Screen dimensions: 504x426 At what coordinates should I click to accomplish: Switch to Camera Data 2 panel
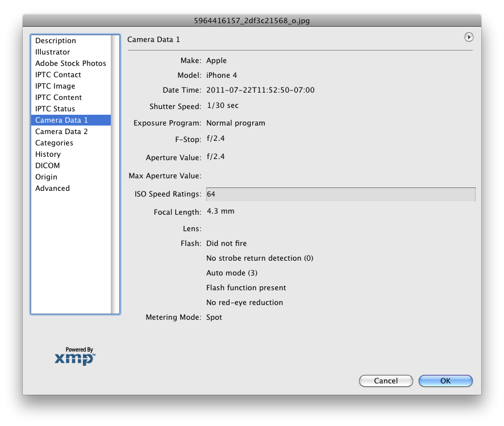[71, 131]
